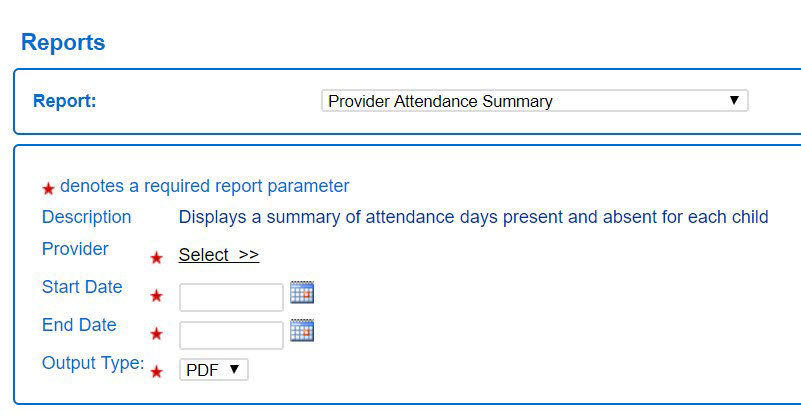Open the End Date calendar picker
The image size is (801, 417).
click(x=302, y=330)
